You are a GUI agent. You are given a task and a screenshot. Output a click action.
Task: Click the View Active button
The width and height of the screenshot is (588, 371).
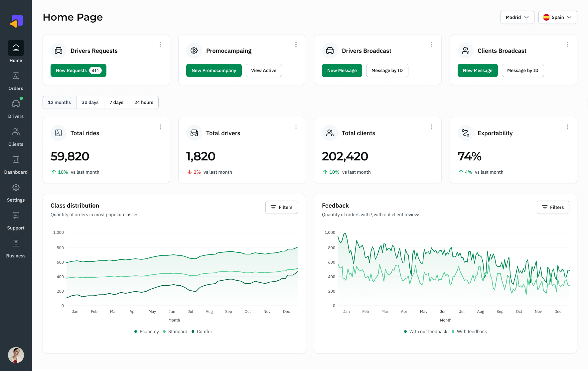coord(264,70)
